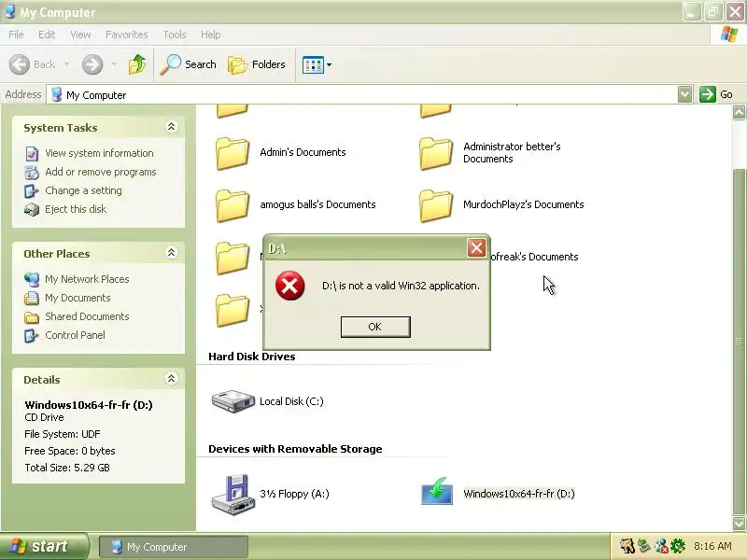Click View system information icon
This screenshot has height=560, width=747.
pos(32,154)
